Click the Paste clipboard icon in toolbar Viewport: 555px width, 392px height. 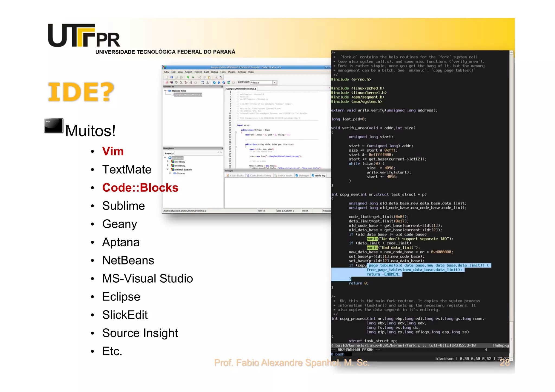tap(209, 77)
